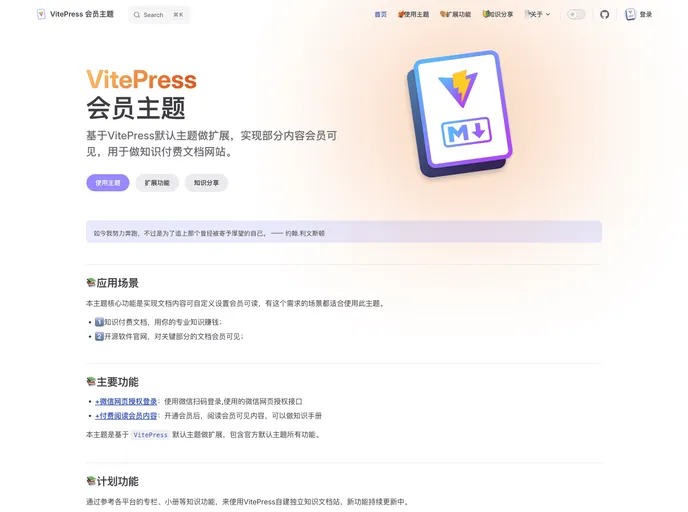
Task: Click the orange VitePress hero title
Action: [141, 80]
